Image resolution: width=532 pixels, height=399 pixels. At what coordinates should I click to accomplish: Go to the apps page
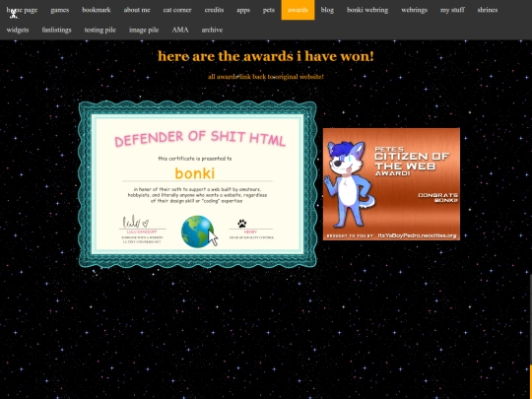click(x=243, y=10)
